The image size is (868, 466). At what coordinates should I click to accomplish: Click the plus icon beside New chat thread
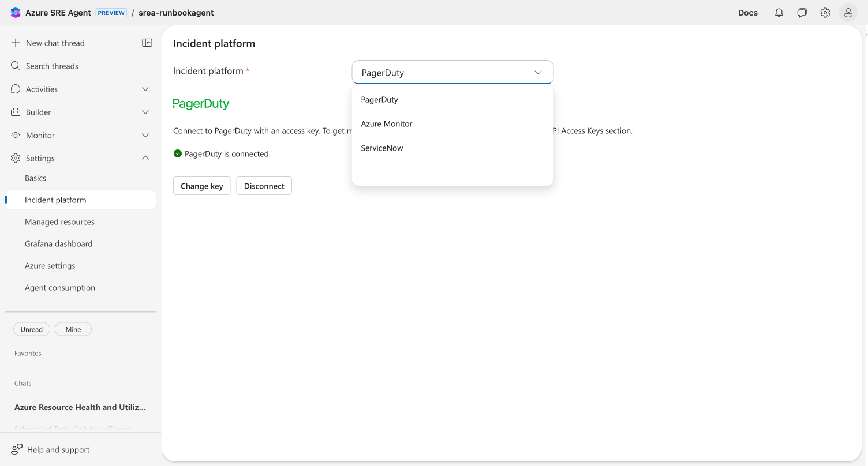coord(16,43)
